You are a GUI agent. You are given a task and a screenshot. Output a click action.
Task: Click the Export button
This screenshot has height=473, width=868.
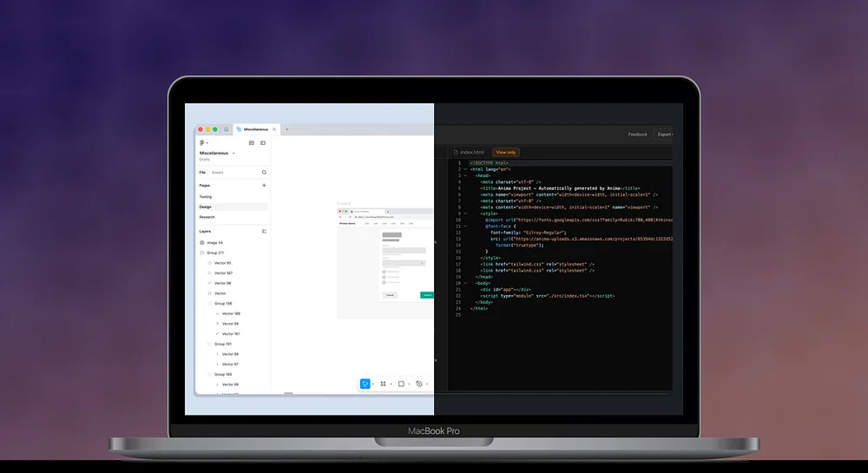pos(664,135)
